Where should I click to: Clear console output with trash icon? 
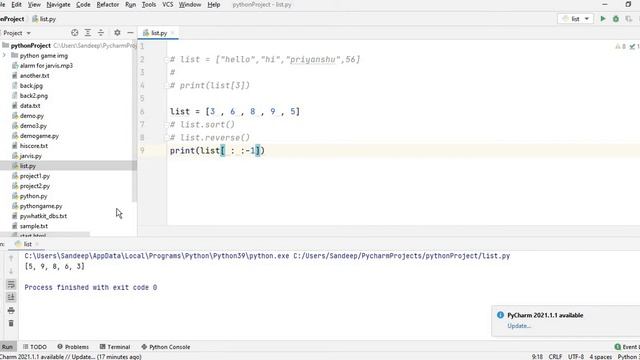[11, 323]
